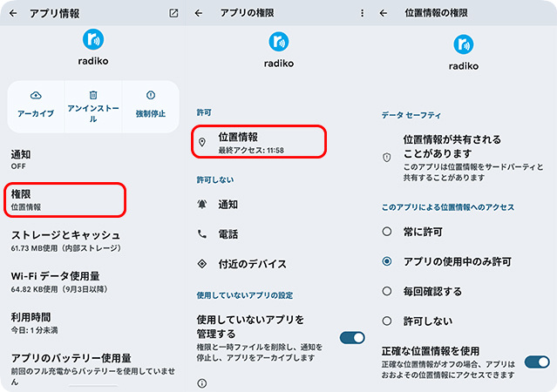
Task: Tap the shield icon in データ セーフティ
Action: (x=387, y=158)
